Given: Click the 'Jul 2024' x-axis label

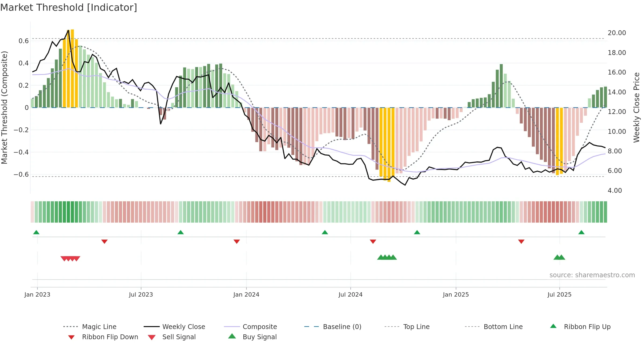Looking at the screenshot, I should (x=350, y=294).
